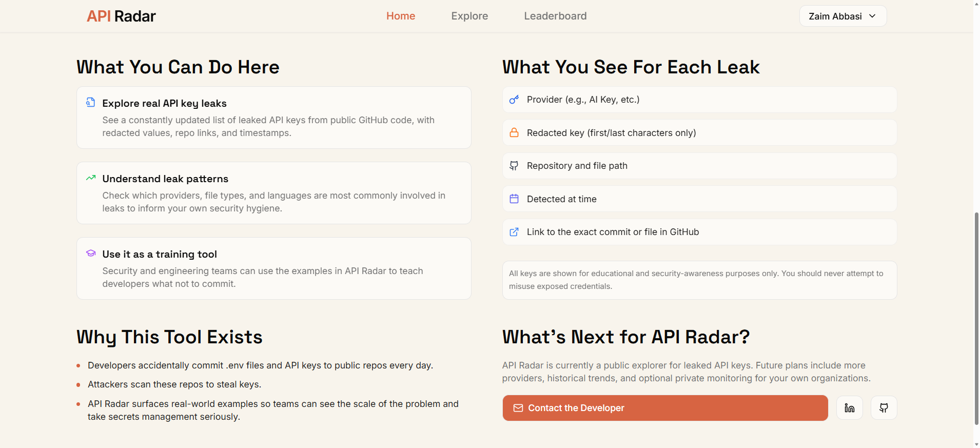Click the envelope icon in Contact button
This screenshot has width=980, height=448.
click(x=518, y=408)
